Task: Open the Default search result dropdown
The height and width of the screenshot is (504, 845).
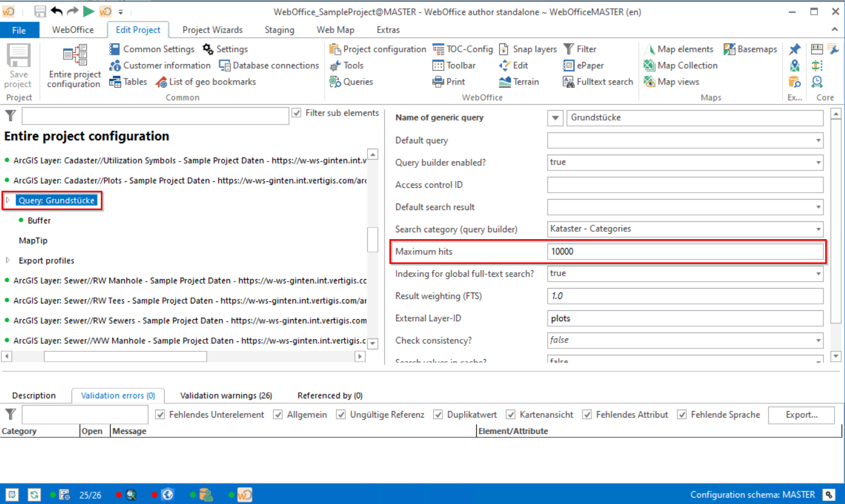Action: (816, 207)
